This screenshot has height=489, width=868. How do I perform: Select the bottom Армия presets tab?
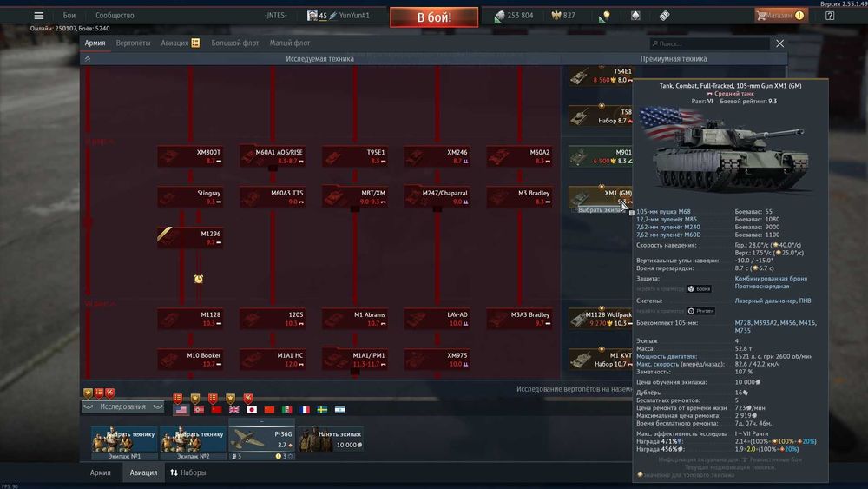(x=100, y=472)
